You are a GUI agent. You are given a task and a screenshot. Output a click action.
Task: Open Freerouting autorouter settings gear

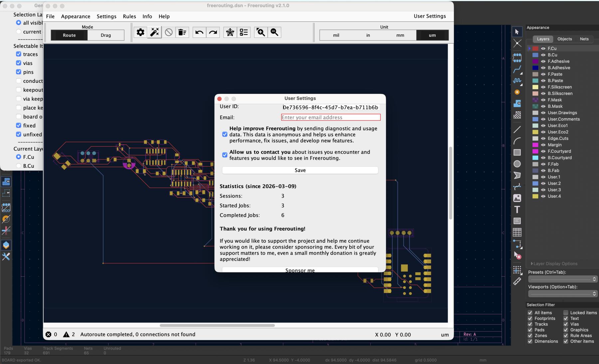click(x=140, y=32)
